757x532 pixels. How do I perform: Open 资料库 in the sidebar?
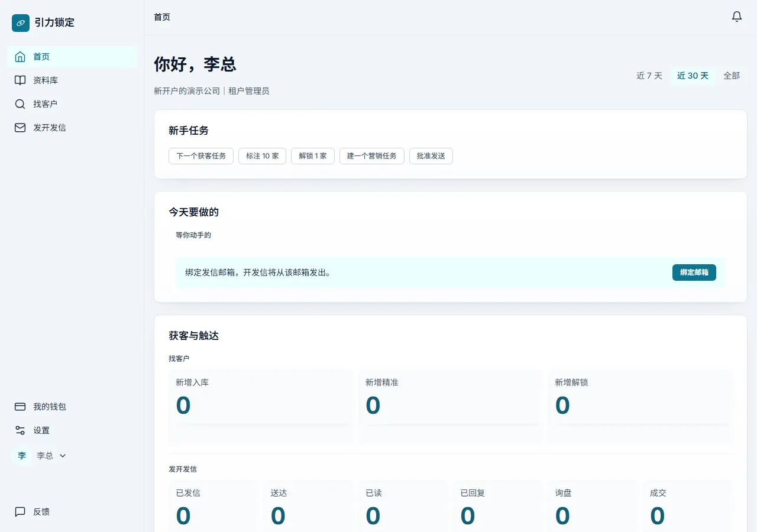(72, 80)
